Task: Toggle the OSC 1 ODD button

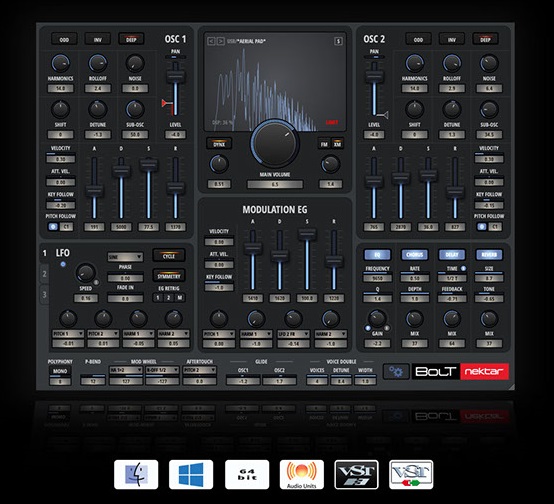Action: pyautogui.click(x=64, y=40)
